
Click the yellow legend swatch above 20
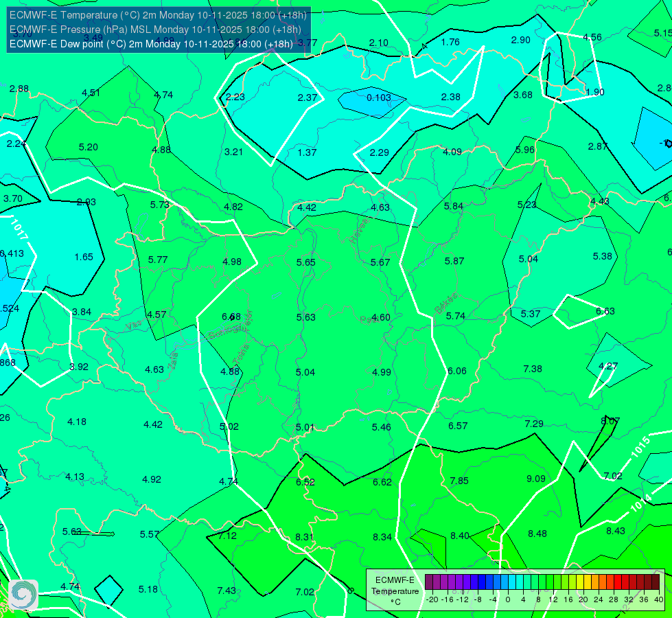(x=580, y=582)
